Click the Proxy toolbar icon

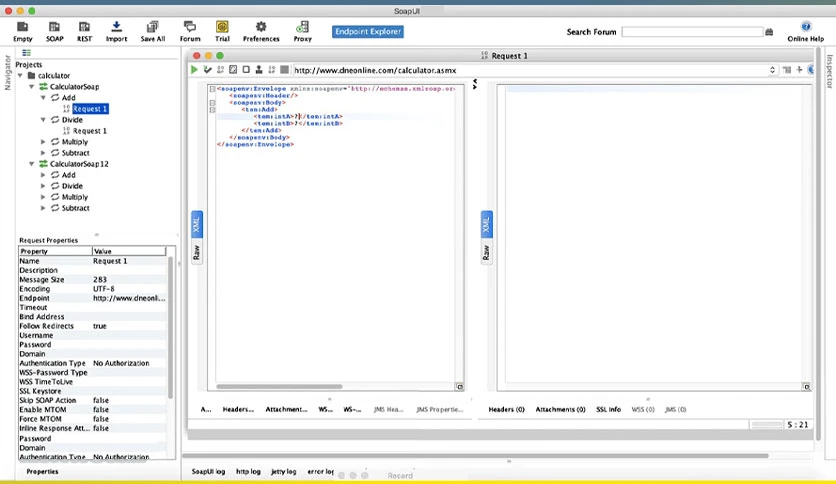coord(302,31)
